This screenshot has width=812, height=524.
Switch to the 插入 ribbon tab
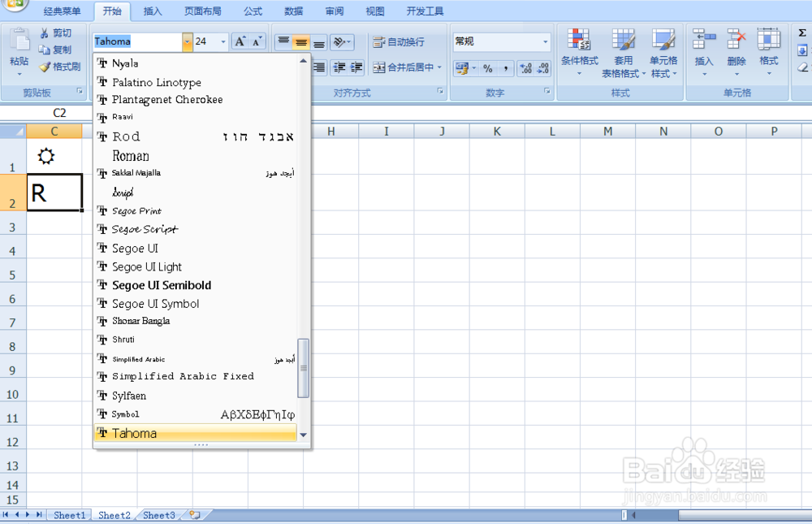tap(153, 11)
